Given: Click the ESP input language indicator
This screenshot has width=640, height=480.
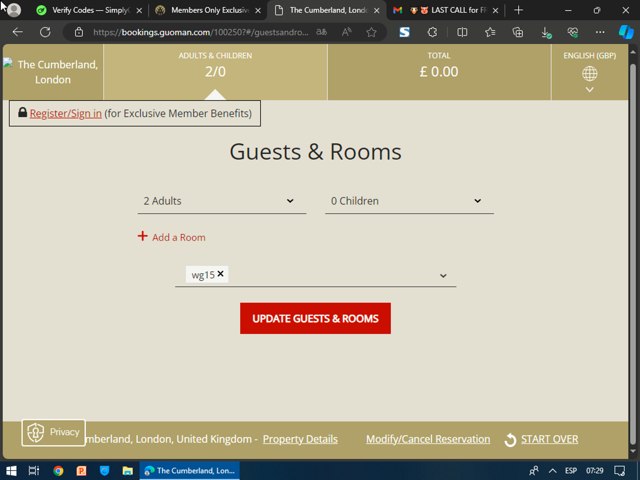Looking at the screenshot, I should [x=571, y=471].
